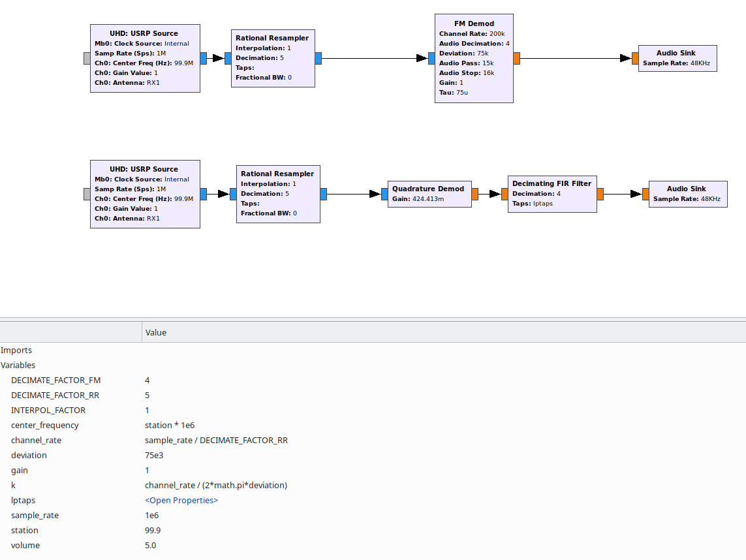Select the DECIMATE_FACTOR_FM variable
Viewport: 746px width, 560px height.
pos(56,381)
